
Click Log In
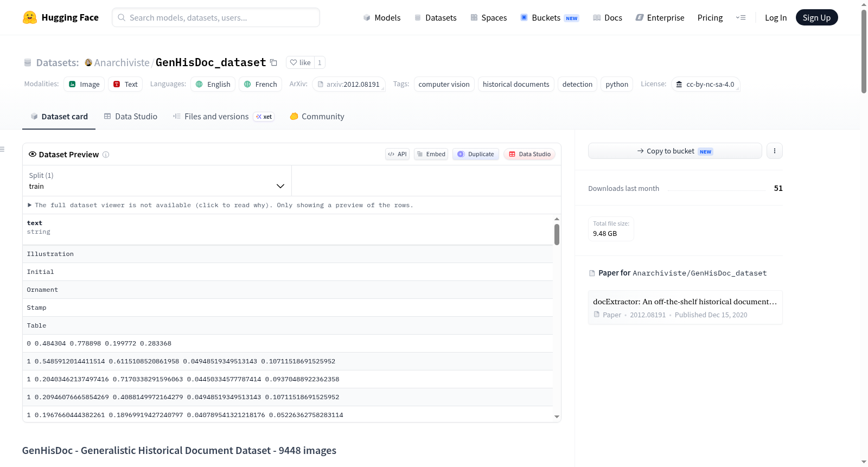[x=776, y=17]
